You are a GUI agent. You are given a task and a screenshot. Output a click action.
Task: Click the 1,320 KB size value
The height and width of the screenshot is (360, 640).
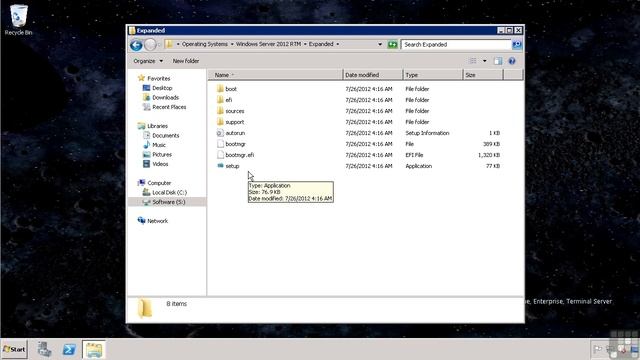[489, 155]
